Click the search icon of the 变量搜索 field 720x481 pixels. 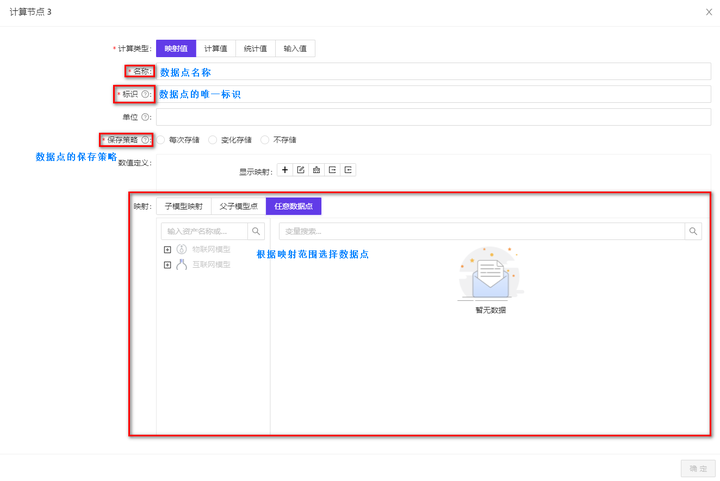[x=693, y=231]
